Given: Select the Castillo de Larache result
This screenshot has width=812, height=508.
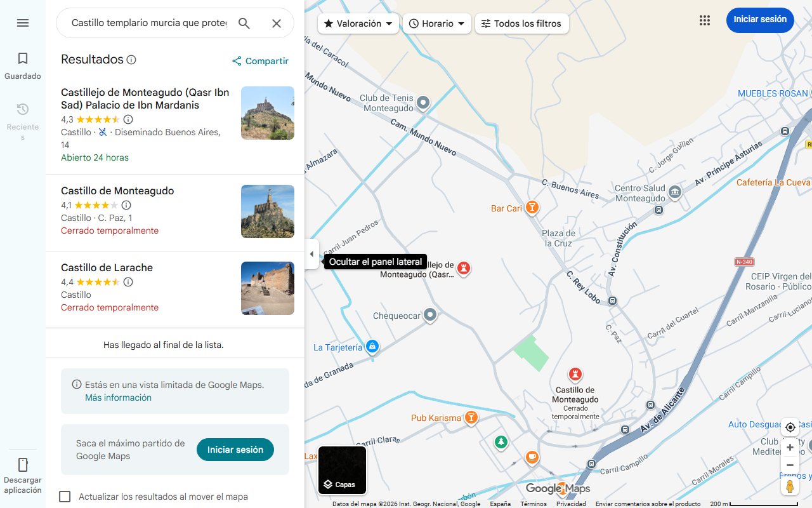Looking at the screenshot, I should [107, 267].
